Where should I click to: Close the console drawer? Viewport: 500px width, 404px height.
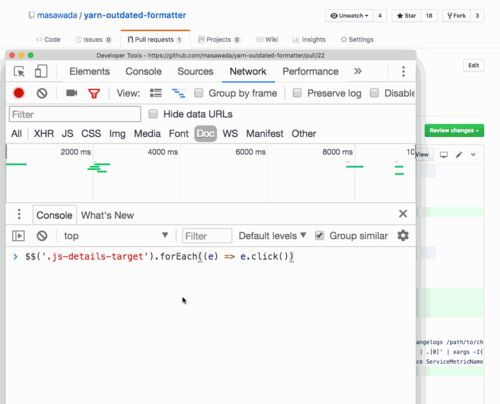coord(403,214)
